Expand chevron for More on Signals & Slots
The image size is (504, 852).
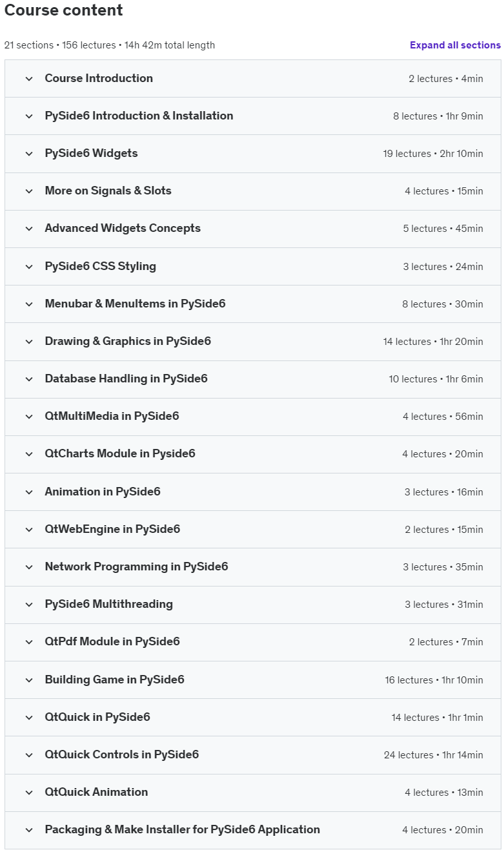[x=29, y=191]
